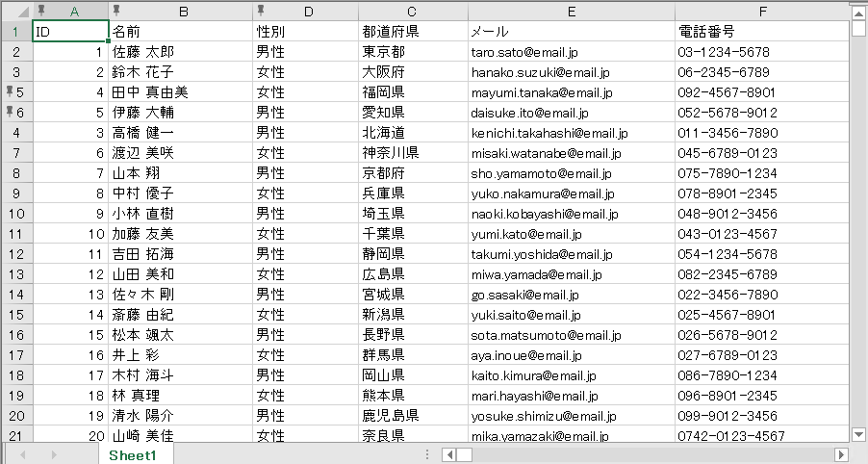
Task: Click the 性別 cell for 井上 彩
Action: (x=306, y=355)
